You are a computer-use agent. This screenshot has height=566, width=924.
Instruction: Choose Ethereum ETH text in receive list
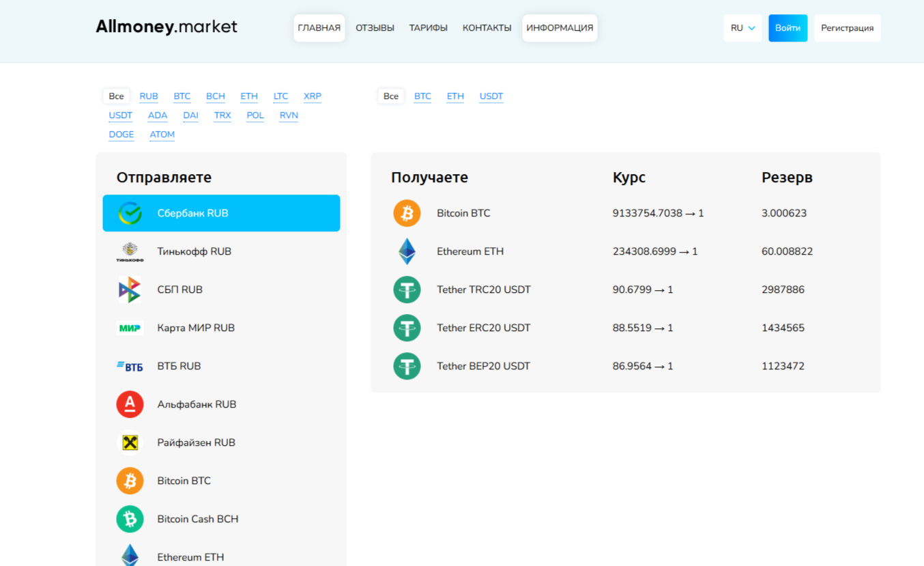470,251
